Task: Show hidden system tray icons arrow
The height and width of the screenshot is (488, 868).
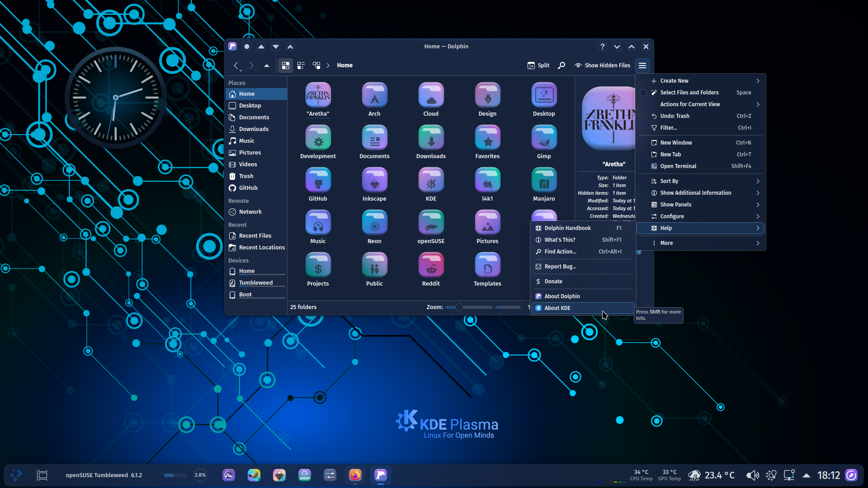Action: click(807, 475)
